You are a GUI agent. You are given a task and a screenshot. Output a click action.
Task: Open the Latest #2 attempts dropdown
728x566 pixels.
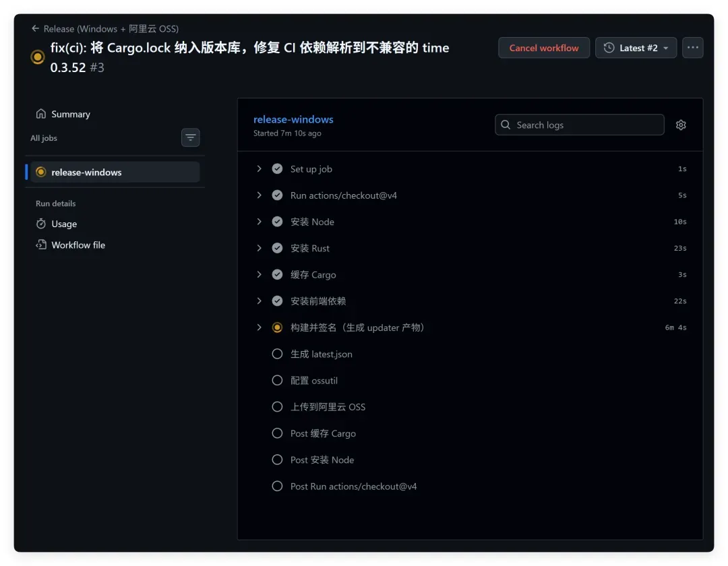tap(635, 48)
